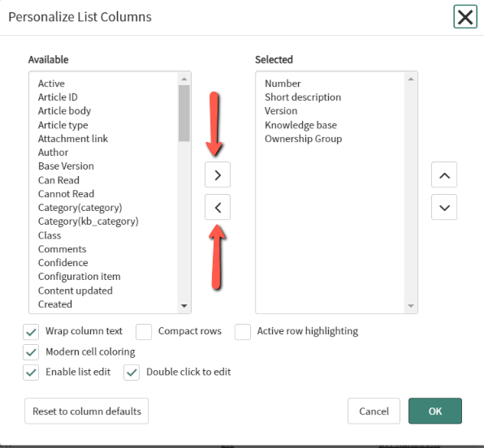Click the remove-from-selected left arrow button

coord(218,207)
